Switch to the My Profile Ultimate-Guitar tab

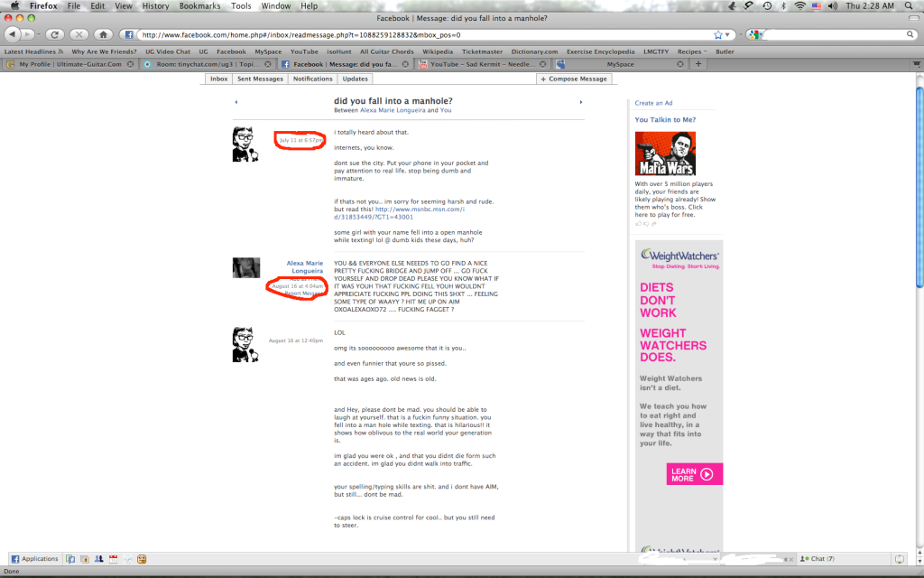pyautogui.click(x=69, y=64)
